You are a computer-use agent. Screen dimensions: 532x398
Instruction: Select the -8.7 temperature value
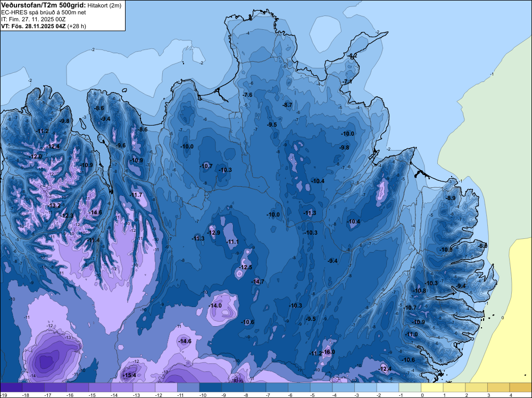pyautogui.click(x=287, y=105)
